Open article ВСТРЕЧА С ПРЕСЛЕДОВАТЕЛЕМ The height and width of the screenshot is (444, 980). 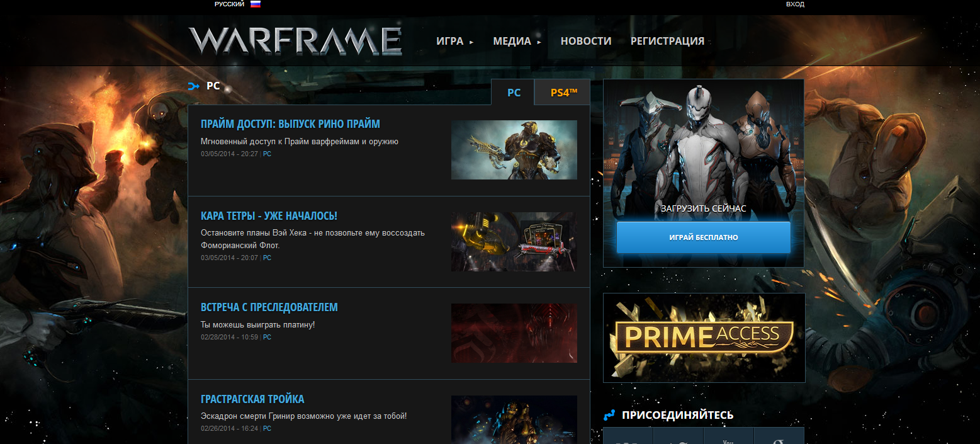269,307
